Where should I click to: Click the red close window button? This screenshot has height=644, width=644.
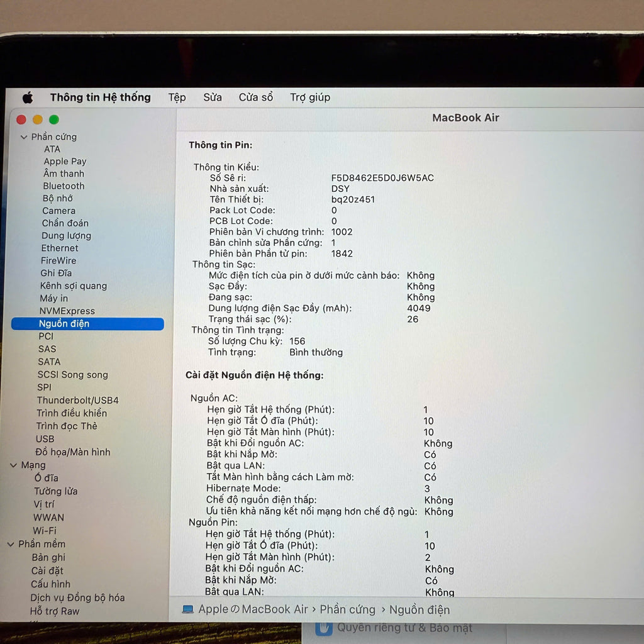tap(21, 119)
